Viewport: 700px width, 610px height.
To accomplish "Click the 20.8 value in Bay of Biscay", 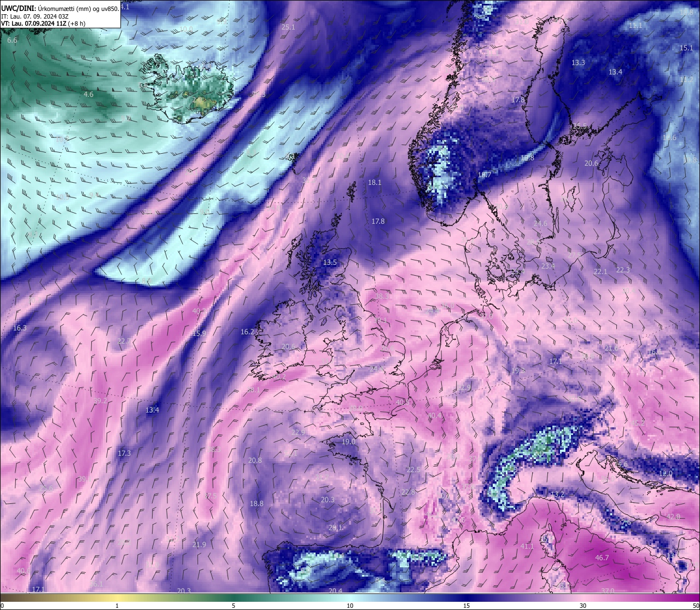I will tap(255, 460).
